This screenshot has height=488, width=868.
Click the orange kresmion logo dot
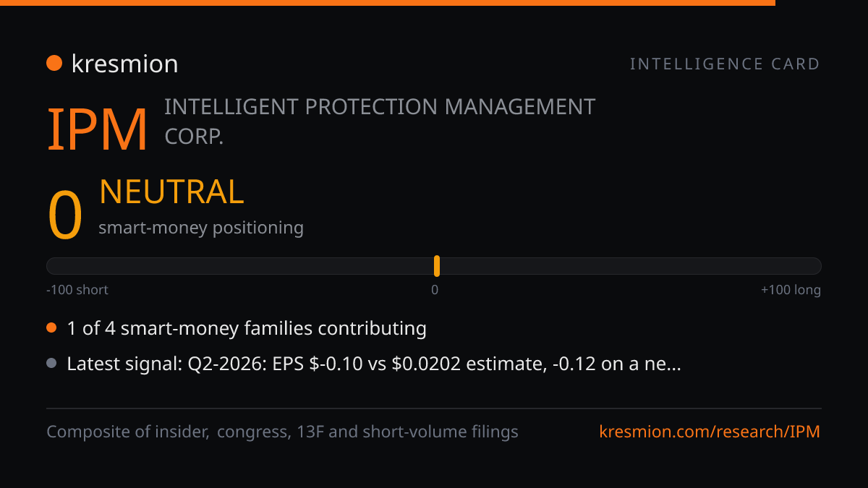[x=54, y=63]
